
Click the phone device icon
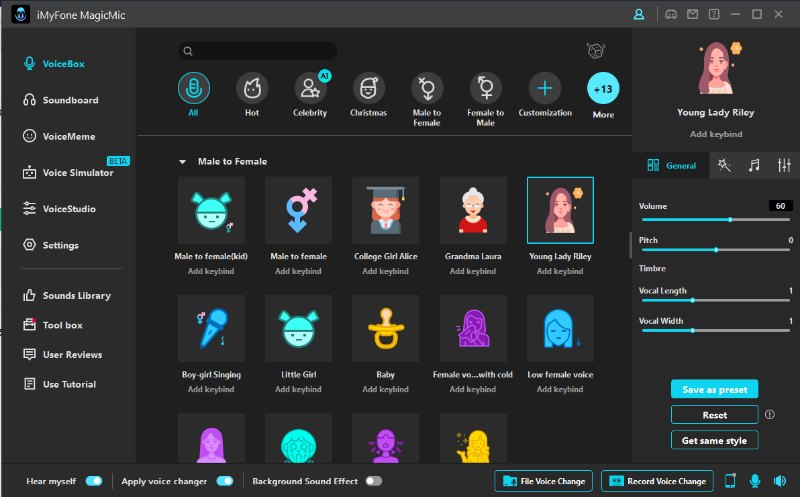(730, 481)
